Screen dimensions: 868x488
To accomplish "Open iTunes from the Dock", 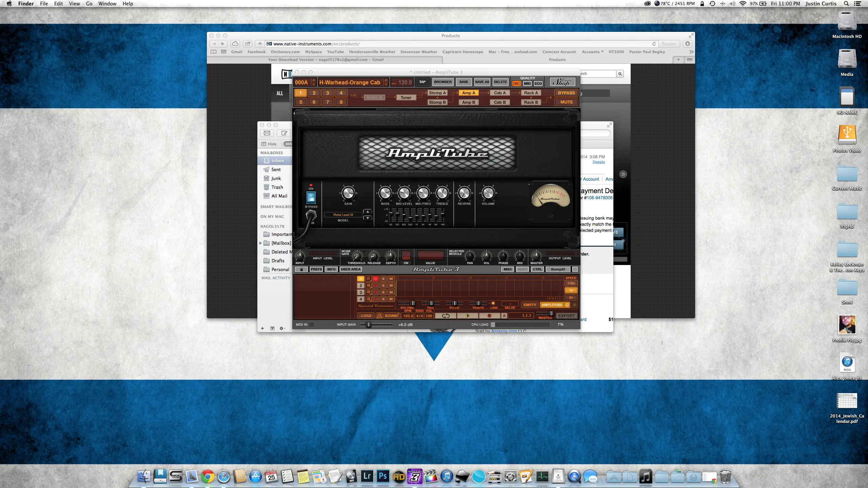I will [447, 476].
